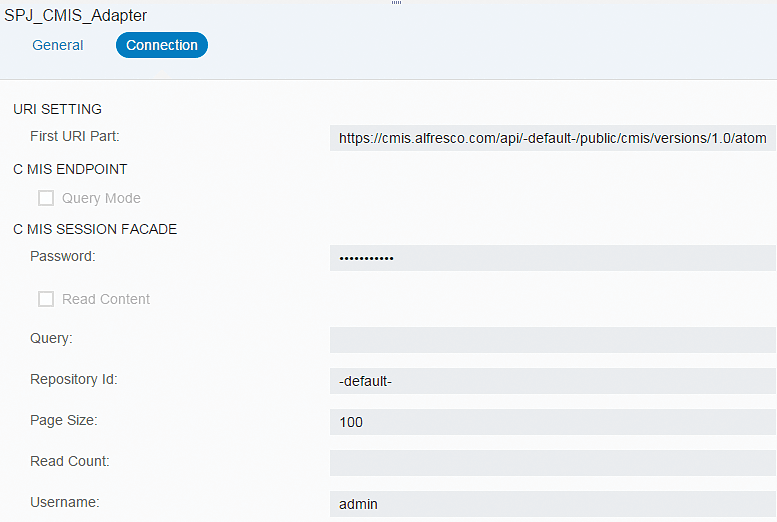This screenshot has width=777, height=522.
Task: Grab the panel handle at top center
Action: point(396,2)
